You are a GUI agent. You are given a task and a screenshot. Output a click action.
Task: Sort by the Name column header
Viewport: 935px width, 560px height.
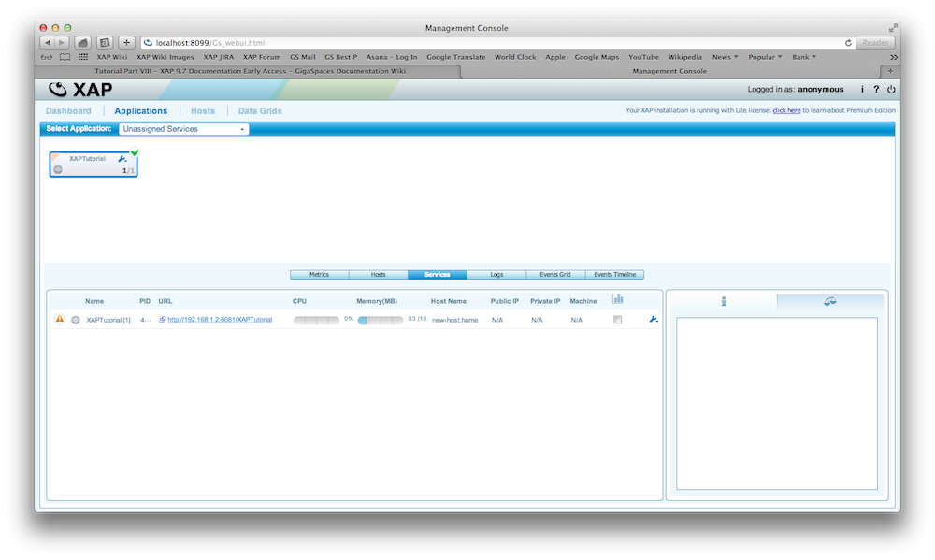94,301
